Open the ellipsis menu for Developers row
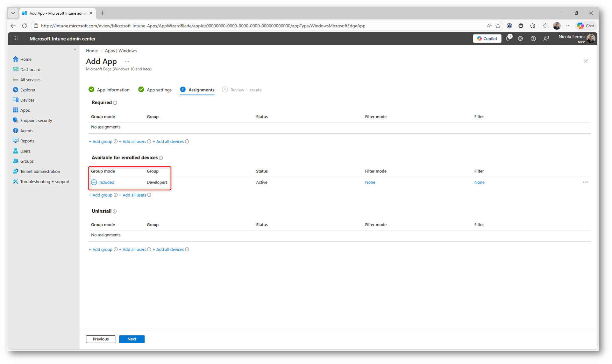Image resolution: width=612 pixels, height=364 pixels. (586, 182)
